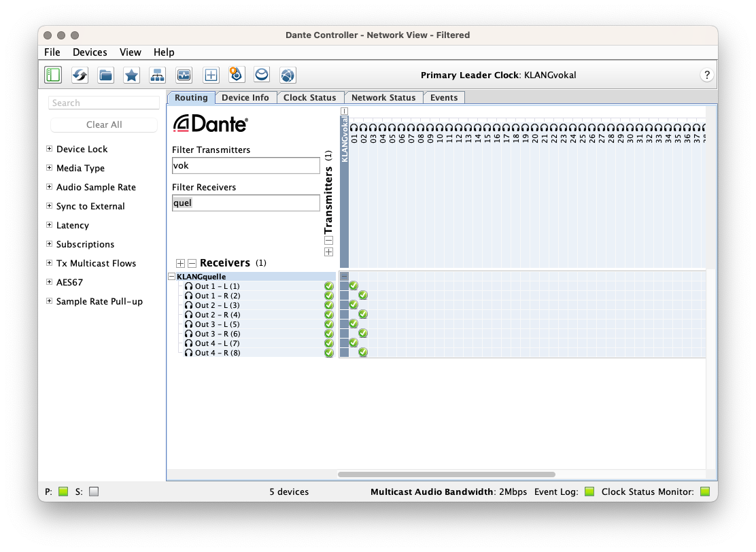Image resolution: width=756 pixels, height=552 pixels.
Task: Expand the Sample Rate Pull-up filter
Action: point(49,301)
